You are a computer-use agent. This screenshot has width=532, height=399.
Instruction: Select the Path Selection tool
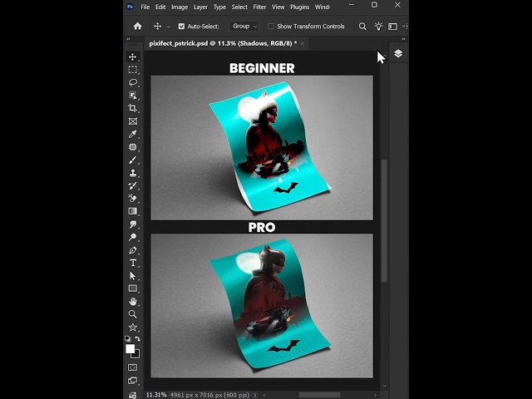click(133, 276)
